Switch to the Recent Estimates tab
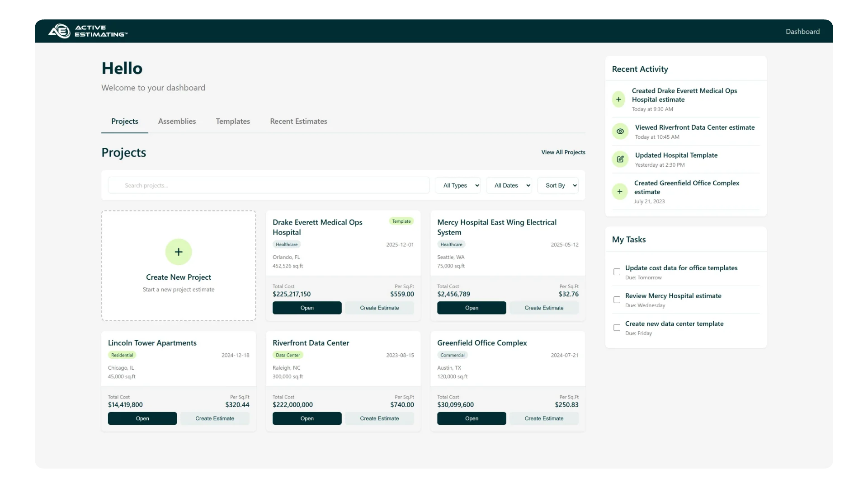The height and width of the screenshot is (488, 868). tap(298, 121)
